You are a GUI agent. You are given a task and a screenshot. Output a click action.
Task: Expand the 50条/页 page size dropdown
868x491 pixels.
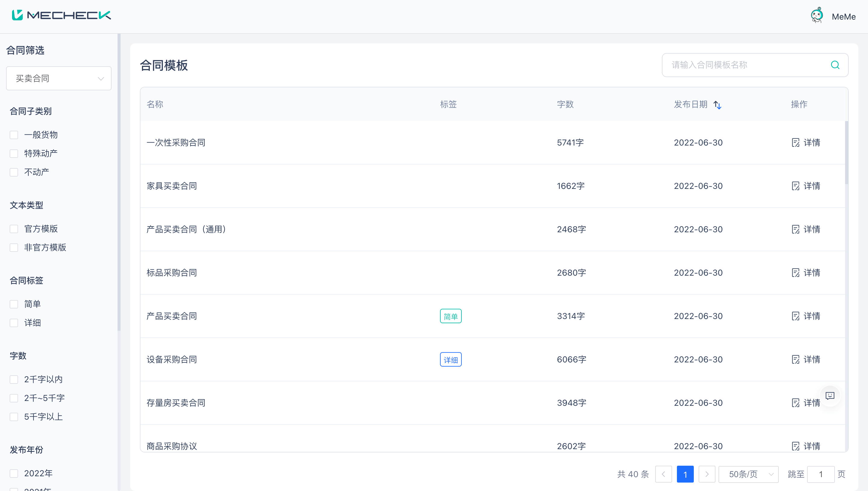click(x=749, y=474)
